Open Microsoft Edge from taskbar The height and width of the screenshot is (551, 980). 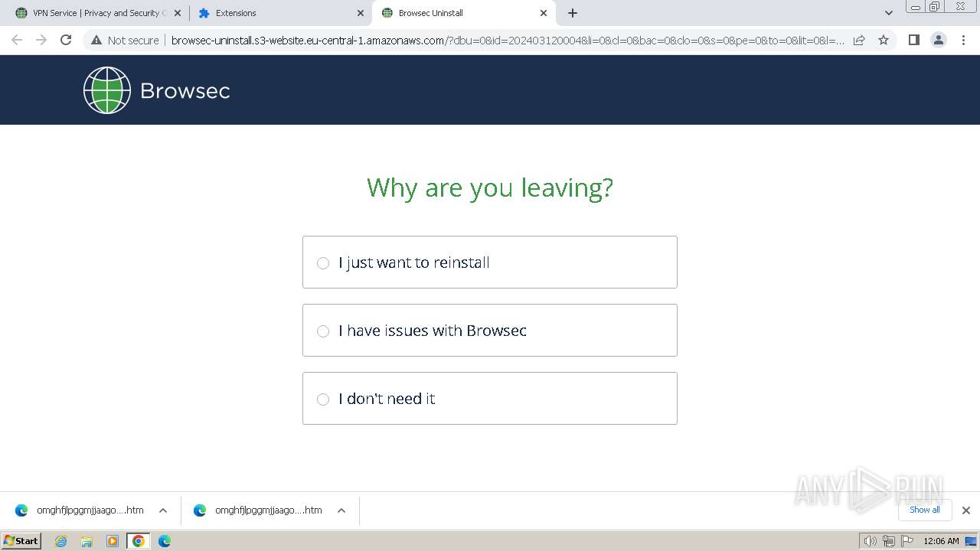click(165, 541)
